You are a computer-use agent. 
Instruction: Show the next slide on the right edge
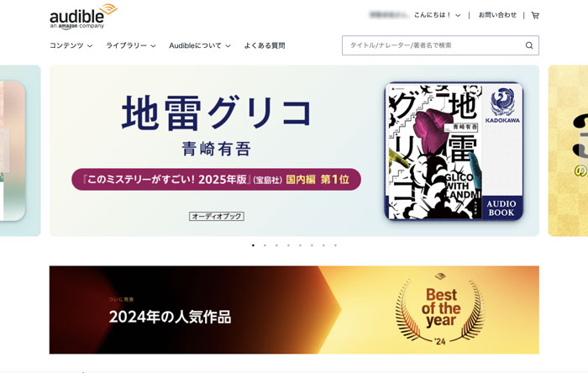(x=568, y=150)
